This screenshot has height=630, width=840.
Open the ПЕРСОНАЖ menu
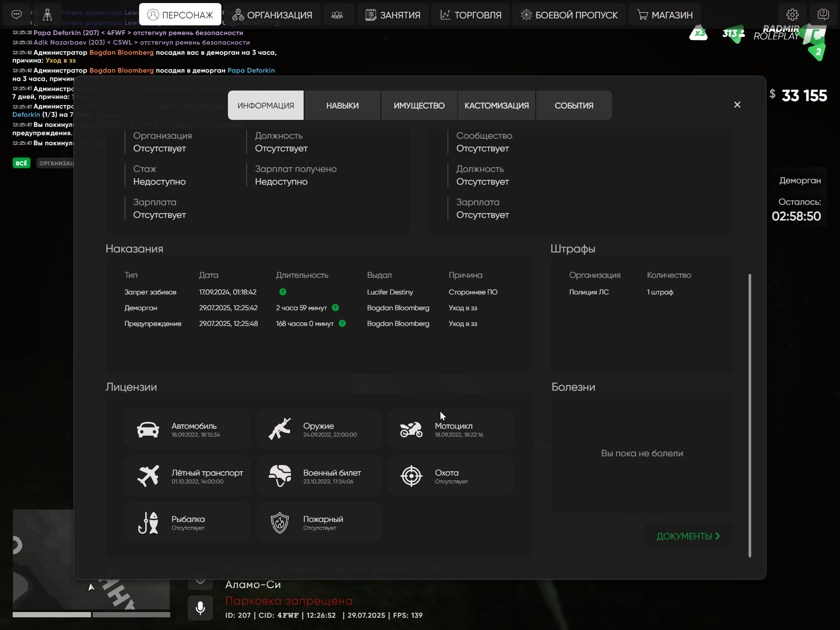(x=180, y=15)
